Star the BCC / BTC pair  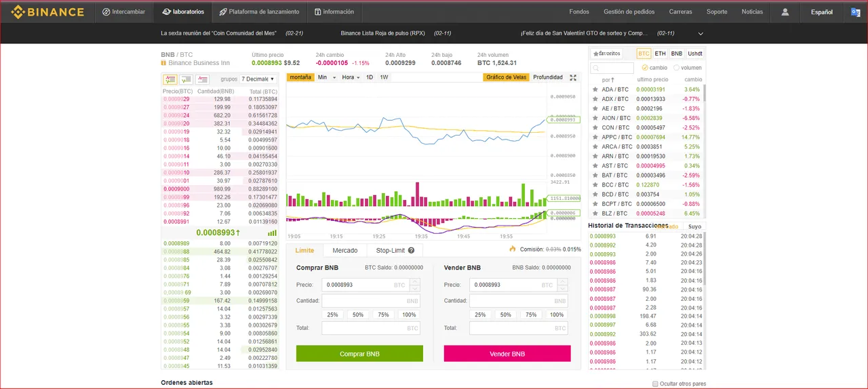[595, 184]
